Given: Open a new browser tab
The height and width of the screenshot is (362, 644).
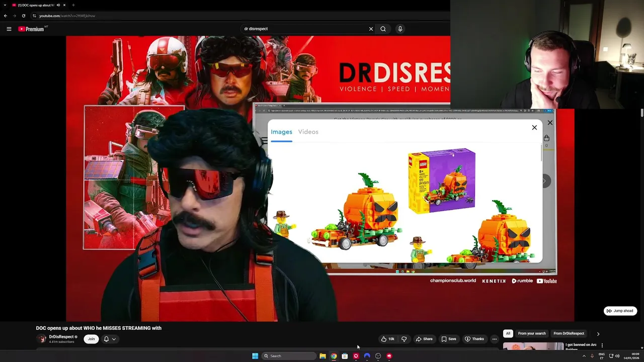Looking at the screenshot, I should (73, 5).
